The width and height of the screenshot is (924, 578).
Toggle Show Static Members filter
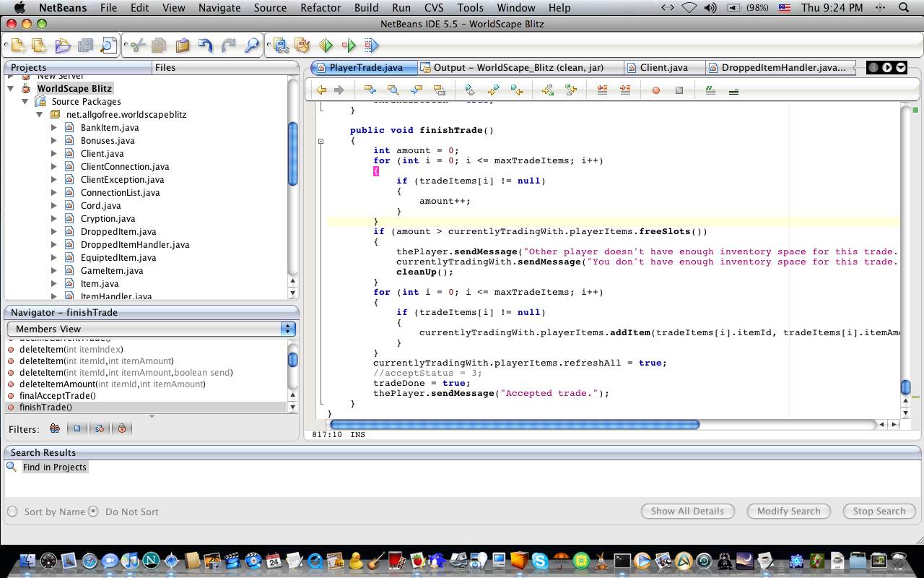point(100,428)
